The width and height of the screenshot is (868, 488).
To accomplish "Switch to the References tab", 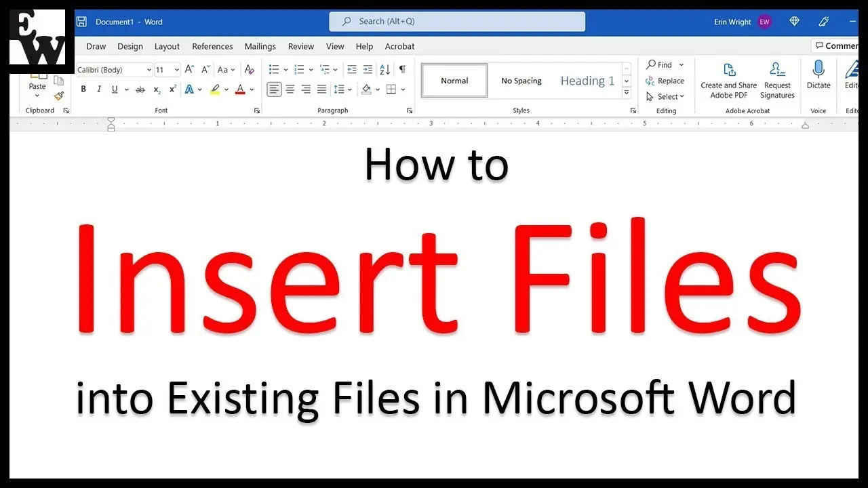I will click(x=212, y=46).
